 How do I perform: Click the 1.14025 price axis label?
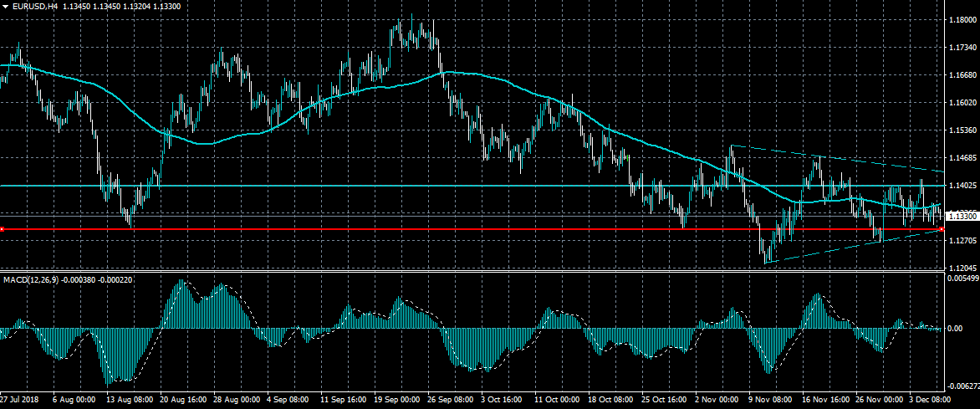[x=962, y=186]
